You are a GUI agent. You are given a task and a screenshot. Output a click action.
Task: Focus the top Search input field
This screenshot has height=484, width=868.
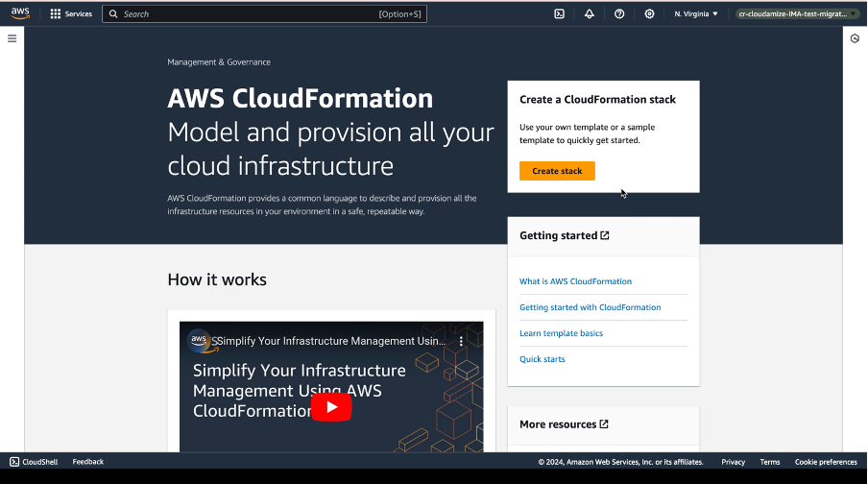[x=250, y=14]
